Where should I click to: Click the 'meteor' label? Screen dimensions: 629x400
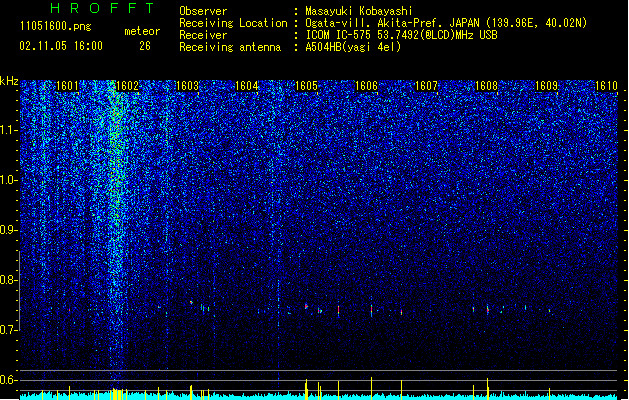tap(142, 31)
